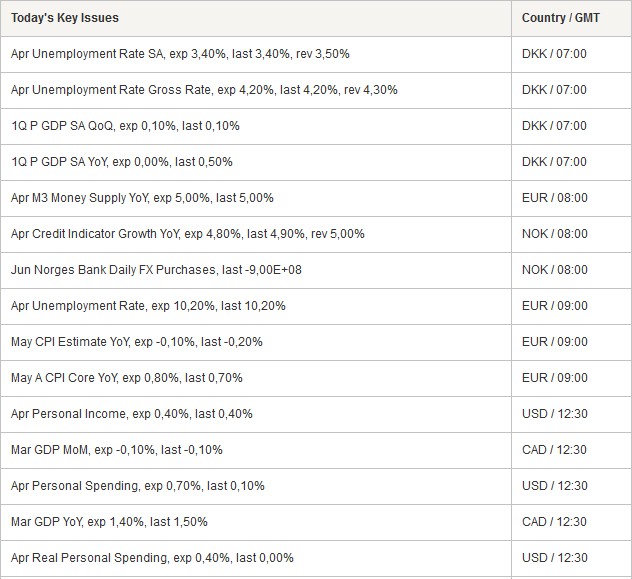The height and width of the screenshot is (579, 632).
Task: Select the Apr Unemployment Rate SA row
Action: pyautogui.click(x=316, y=54)
